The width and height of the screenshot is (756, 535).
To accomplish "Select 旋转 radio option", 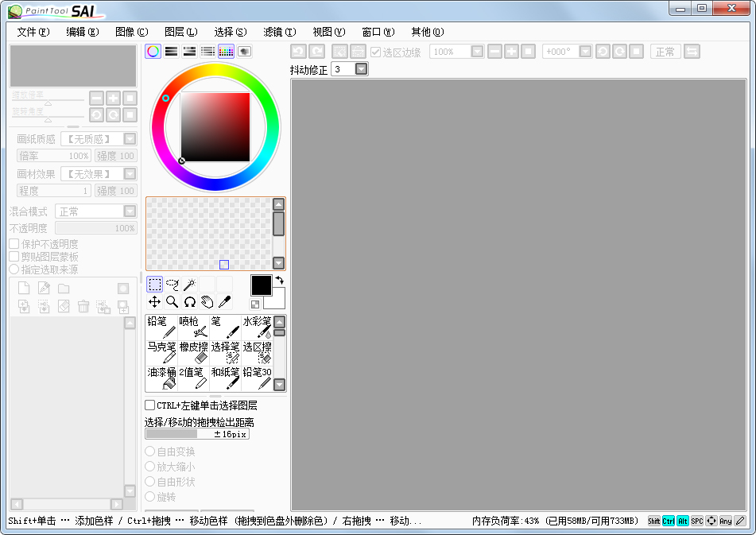I will [150, 496].
